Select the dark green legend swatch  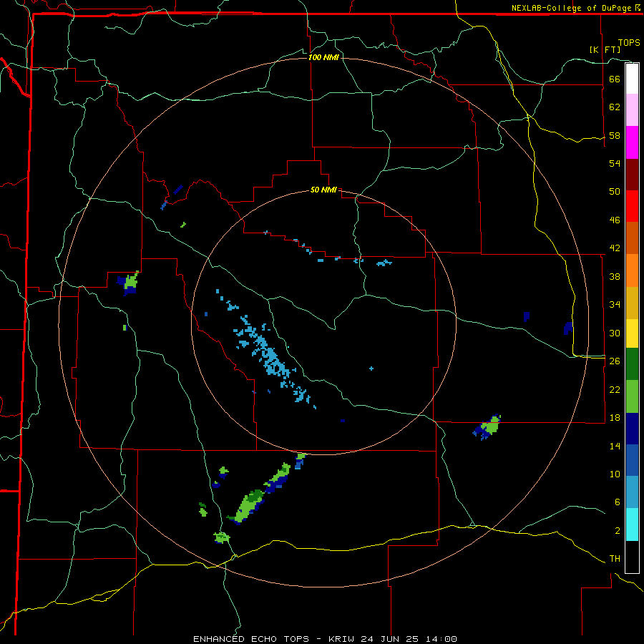click(x=632, y=364)
